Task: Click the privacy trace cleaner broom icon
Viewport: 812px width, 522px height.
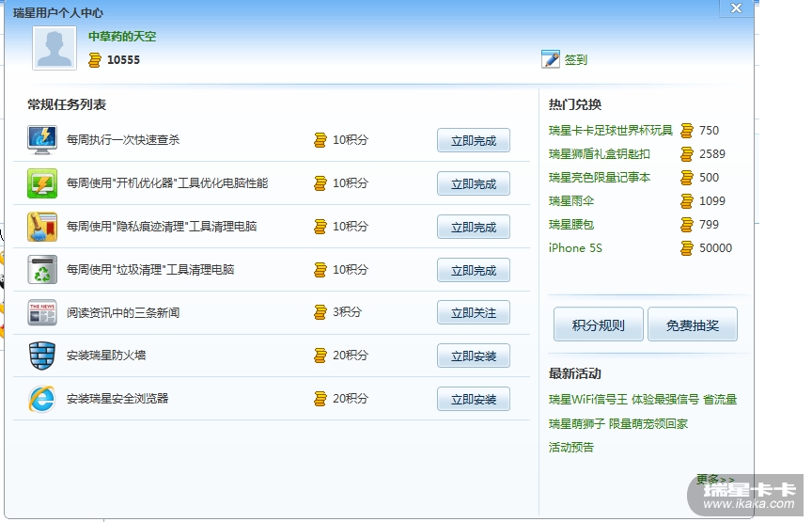Action: 42,227
